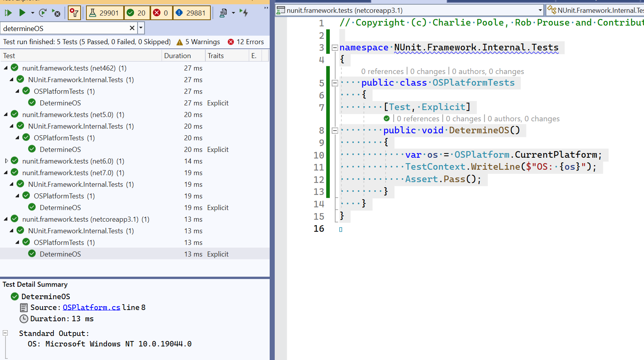Click the filter marker icon beside test counts
The width and height of the screenshot is (644, 360).
coord(74,13)
